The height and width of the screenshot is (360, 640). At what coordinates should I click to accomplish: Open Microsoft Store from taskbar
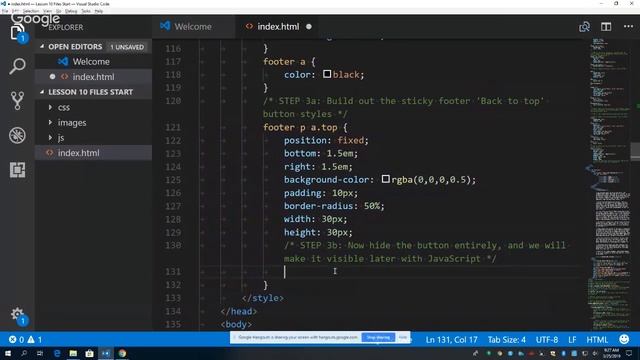89,353
